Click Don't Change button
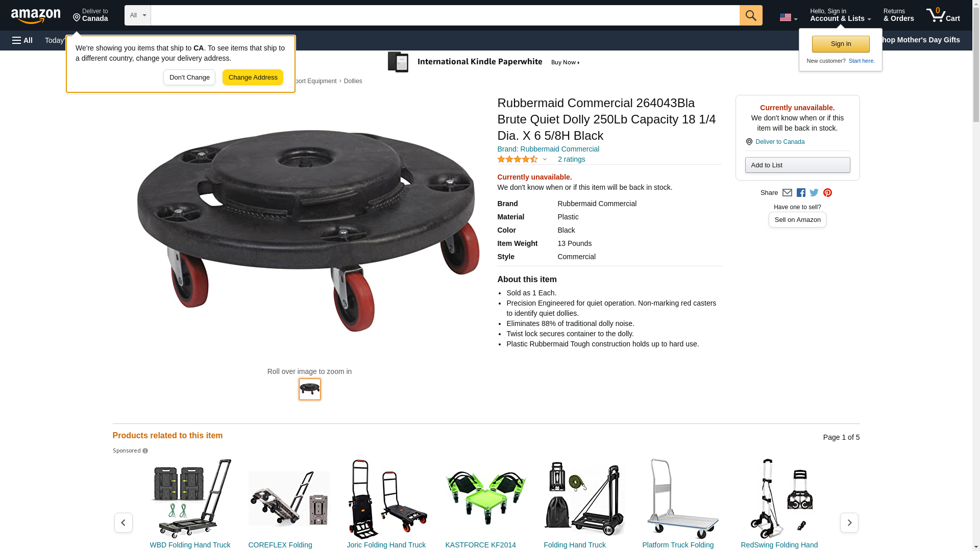 tap(189, 78)
